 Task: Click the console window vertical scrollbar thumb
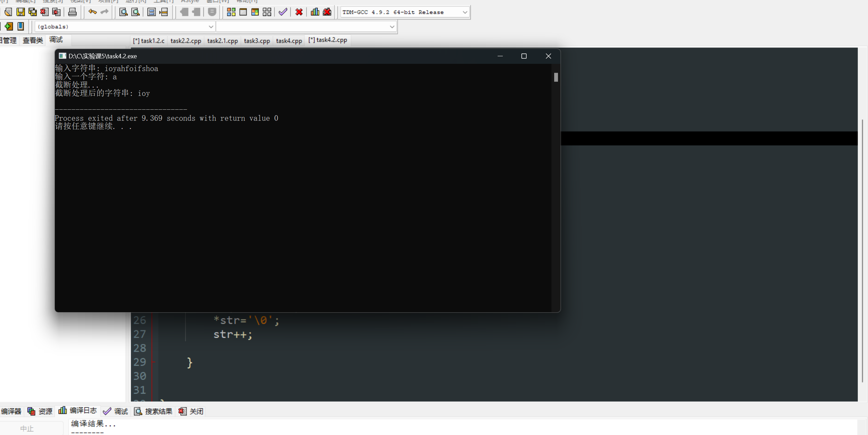coord(556,77)
